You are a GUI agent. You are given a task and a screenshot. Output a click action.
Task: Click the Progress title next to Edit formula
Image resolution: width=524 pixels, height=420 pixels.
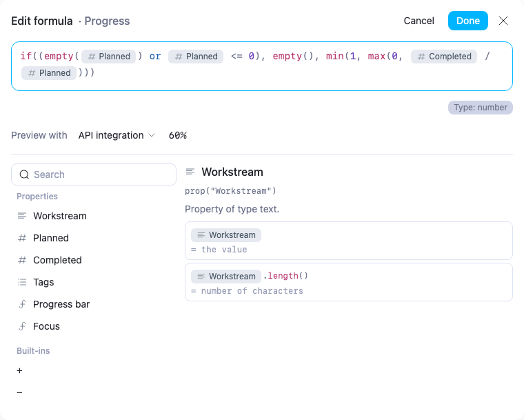(107, 21)
